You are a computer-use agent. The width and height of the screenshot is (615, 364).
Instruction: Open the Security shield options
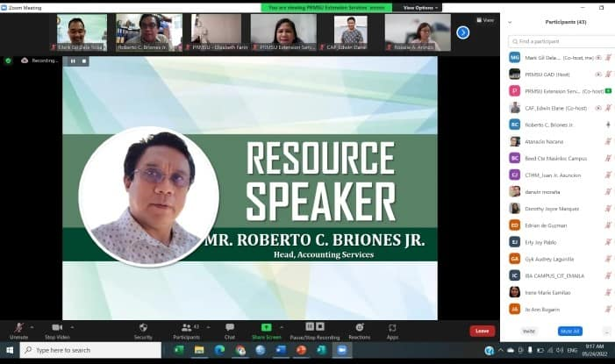coord(143,327)
